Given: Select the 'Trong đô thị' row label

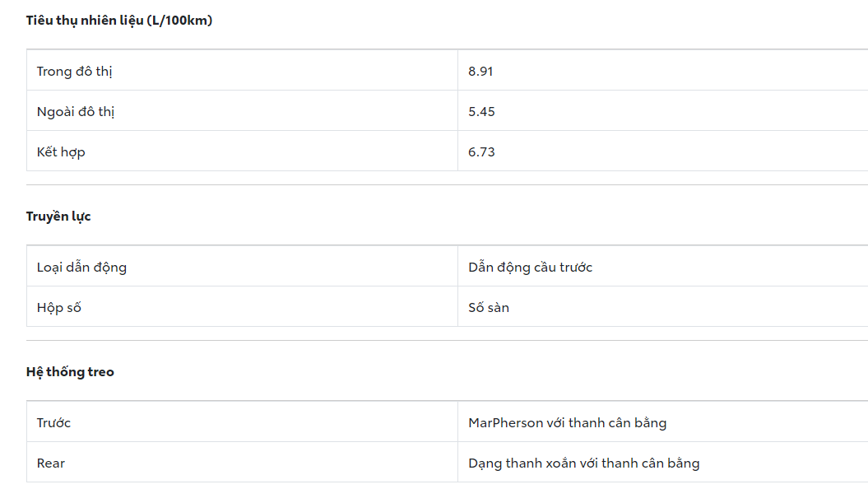Looking at the screenshot, I should coord(75,72).
